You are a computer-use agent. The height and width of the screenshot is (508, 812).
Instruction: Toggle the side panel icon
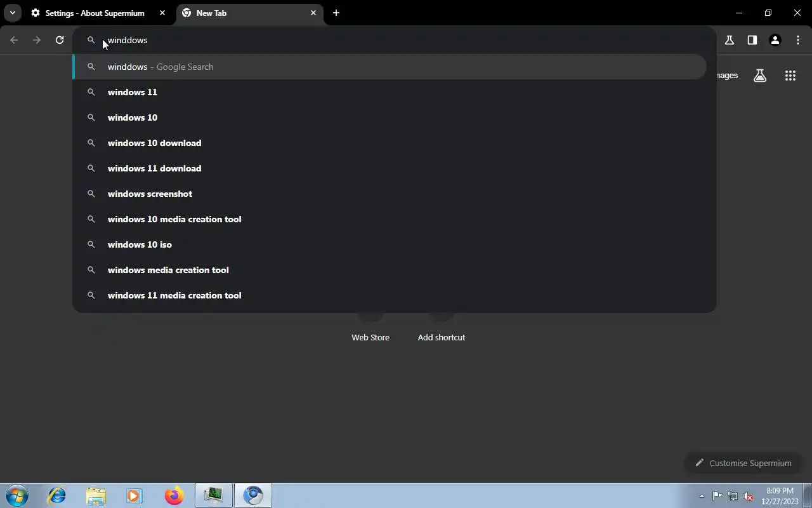point(752,40)
